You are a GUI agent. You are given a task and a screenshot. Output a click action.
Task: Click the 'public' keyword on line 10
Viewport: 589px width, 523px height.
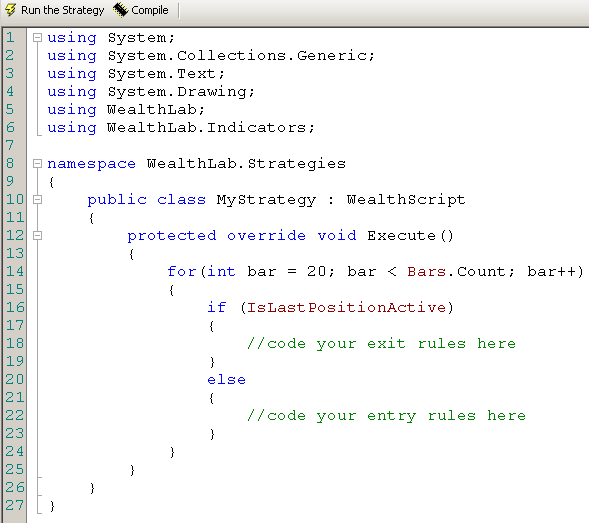pyautogui.click(x=117, y=200)
